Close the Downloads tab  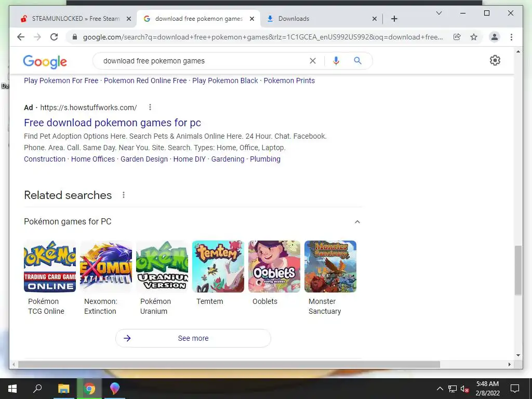tap(374, 19)
